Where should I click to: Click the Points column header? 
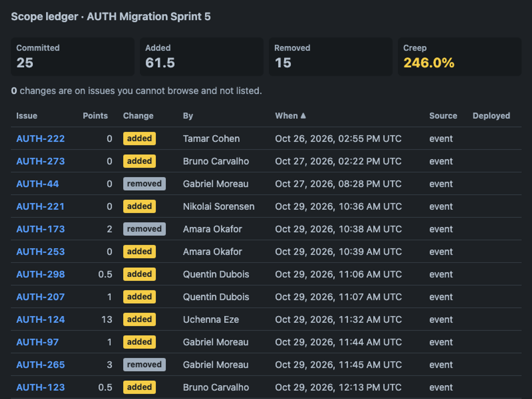coord(95,116)
